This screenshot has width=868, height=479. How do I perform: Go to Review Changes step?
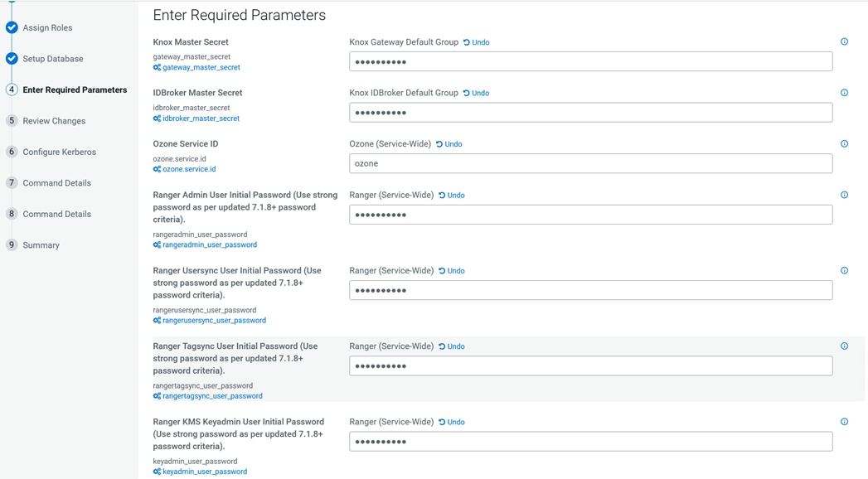pos(54,121)
